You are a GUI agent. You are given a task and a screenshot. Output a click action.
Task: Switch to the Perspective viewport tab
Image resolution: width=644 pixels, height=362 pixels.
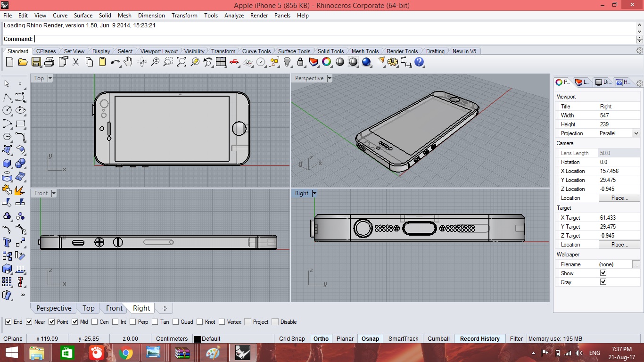(54, 308)
